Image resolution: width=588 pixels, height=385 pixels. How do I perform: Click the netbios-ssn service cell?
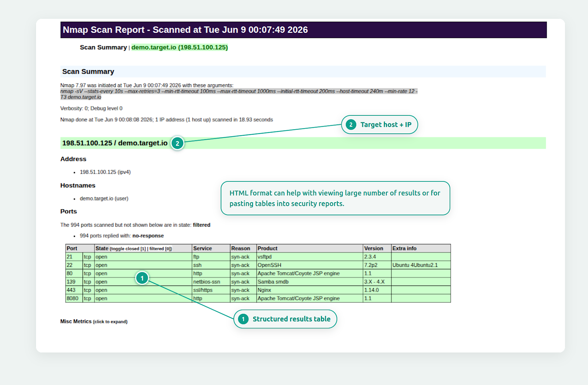tap(211, 282)
